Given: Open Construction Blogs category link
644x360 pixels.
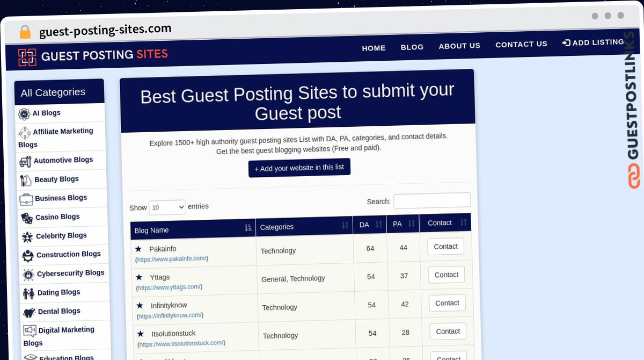Looking at the screenshot, I should click(x=69, y=254).
